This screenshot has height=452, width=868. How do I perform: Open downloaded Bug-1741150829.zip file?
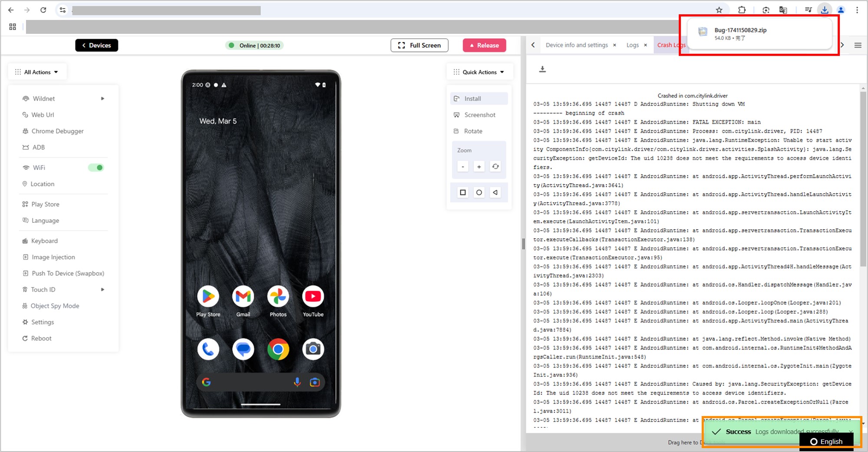[x=759, y=34]
